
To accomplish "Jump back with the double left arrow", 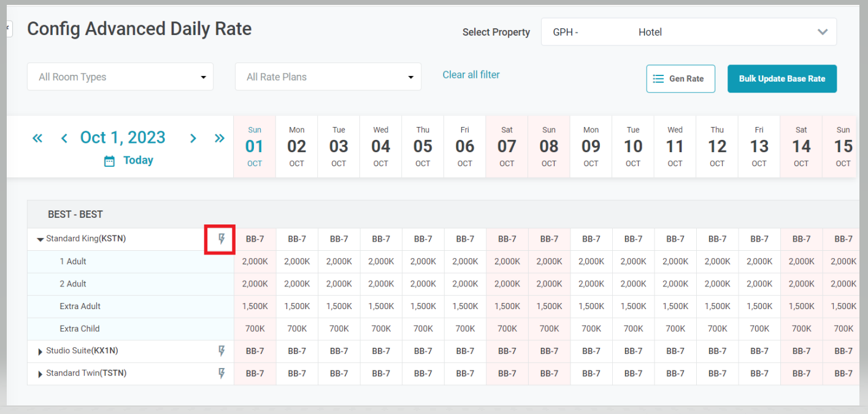I will tap(37, 138).
